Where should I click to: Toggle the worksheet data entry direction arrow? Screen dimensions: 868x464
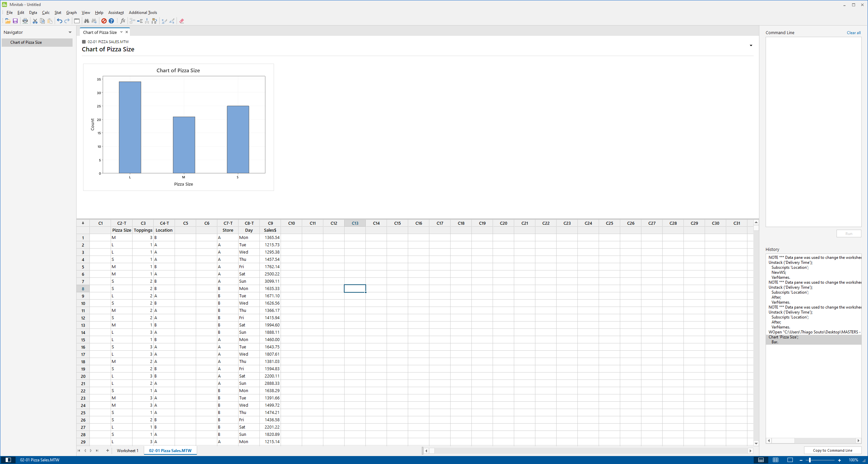click(x=83, y=223)
